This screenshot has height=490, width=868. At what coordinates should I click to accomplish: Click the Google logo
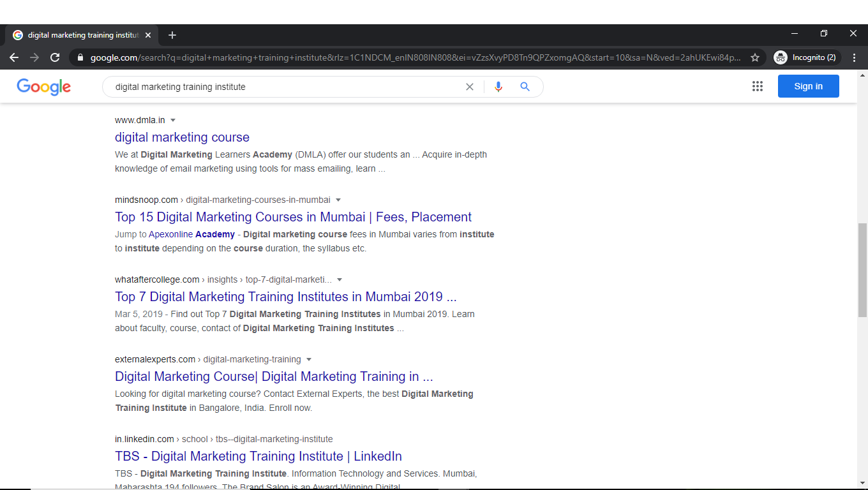tap(44, 87)
